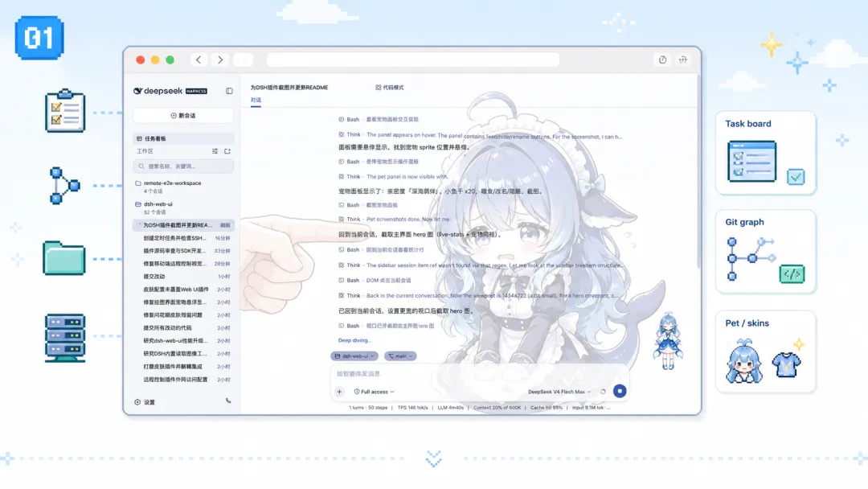Image resolution: width=868 pixels, height=489 pixels.
Task: Click 'Cache hit 99%' status entry
Action: point(546,408)
